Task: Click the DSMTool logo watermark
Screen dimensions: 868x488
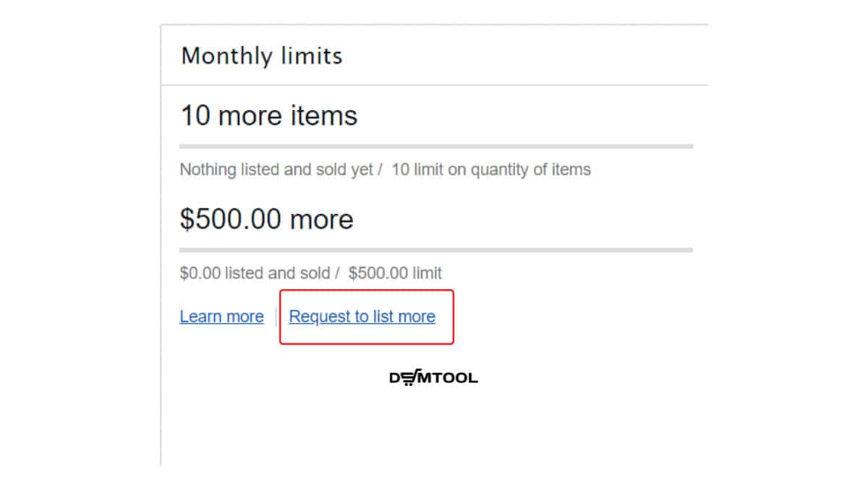Action: pyautogui.click(x=433, y=378)
